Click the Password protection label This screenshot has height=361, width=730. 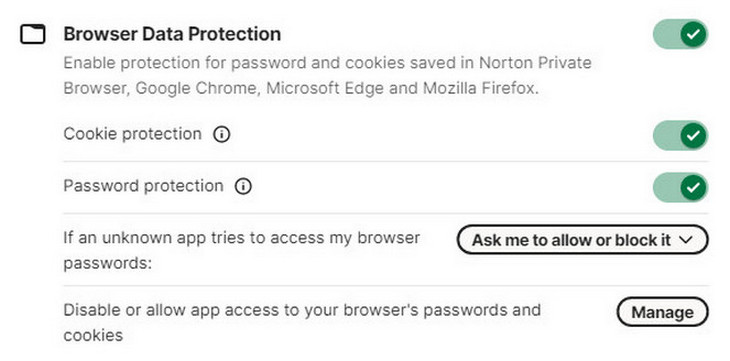tap(143, 186)
